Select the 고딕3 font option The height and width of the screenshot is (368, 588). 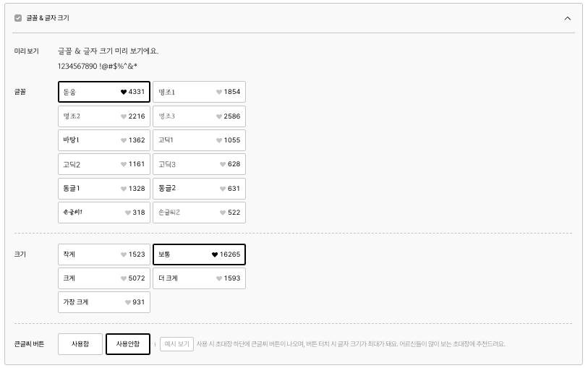199,164
